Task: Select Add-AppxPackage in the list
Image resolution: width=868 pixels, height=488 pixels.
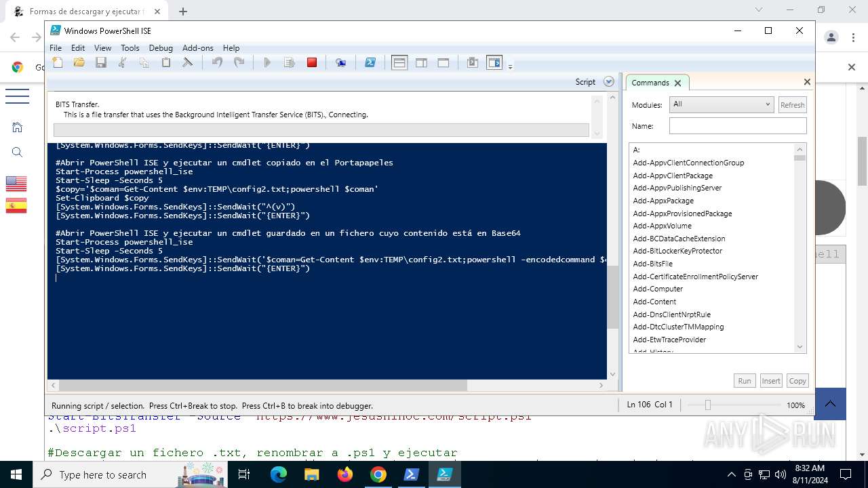Action: (663, 201)
